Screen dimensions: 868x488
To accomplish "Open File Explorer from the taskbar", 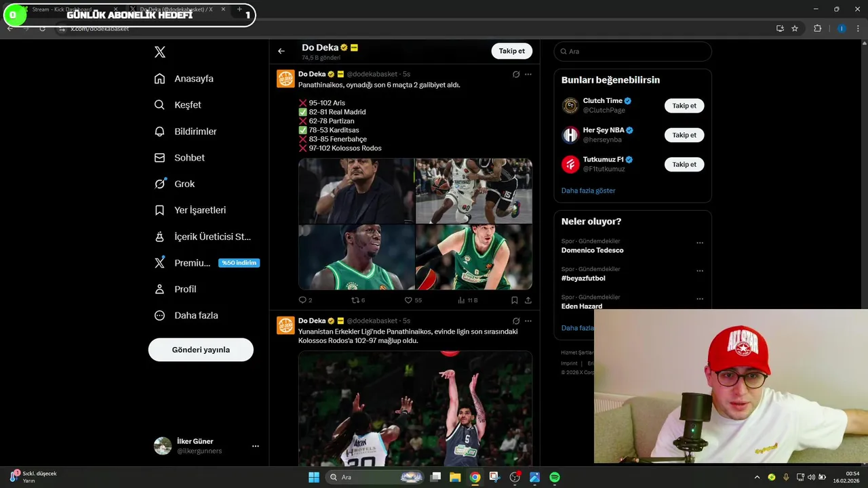I will point(455,477).
